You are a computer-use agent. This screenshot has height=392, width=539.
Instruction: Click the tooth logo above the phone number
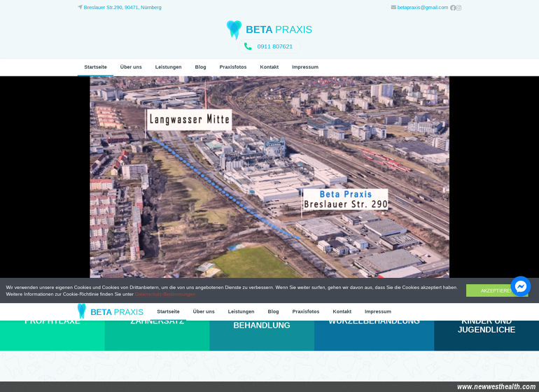point(234,29)
